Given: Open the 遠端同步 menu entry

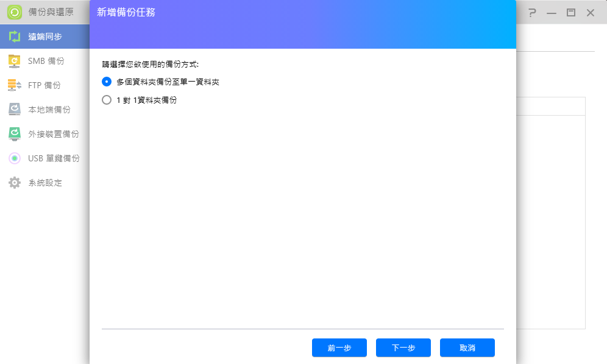Looking at the screenshot, I should point(45,37).
